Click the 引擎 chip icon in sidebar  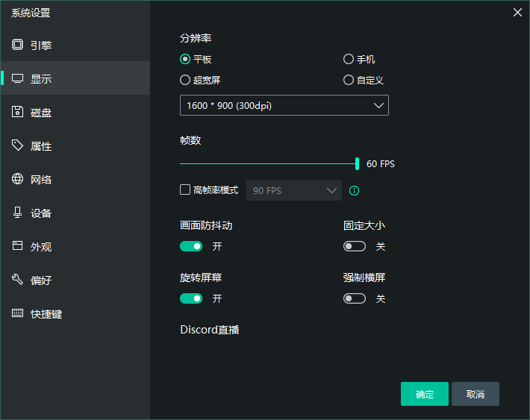(17, 45)
